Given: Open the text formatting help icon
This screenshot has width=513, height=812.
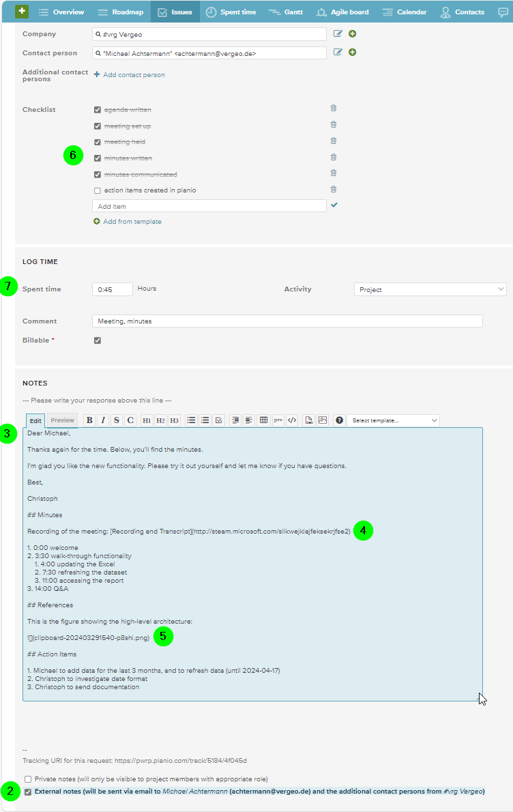Looking at the screenshot, I should click(x=339, y=420).
